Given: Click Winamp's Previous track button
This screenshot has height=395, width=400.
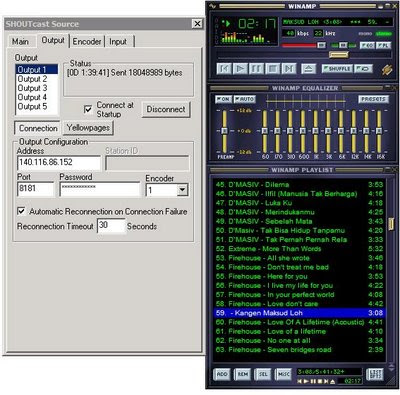Looking at the screenshot, I should pos(224,69).
